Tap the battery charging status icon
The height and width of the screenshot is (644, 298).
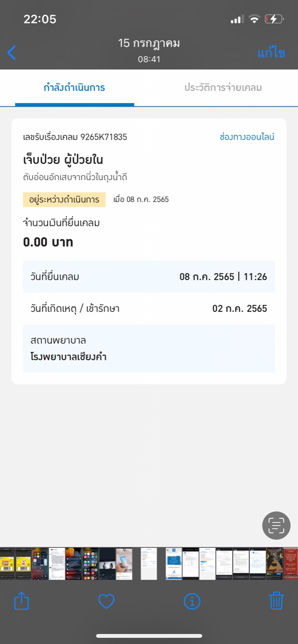274,19
